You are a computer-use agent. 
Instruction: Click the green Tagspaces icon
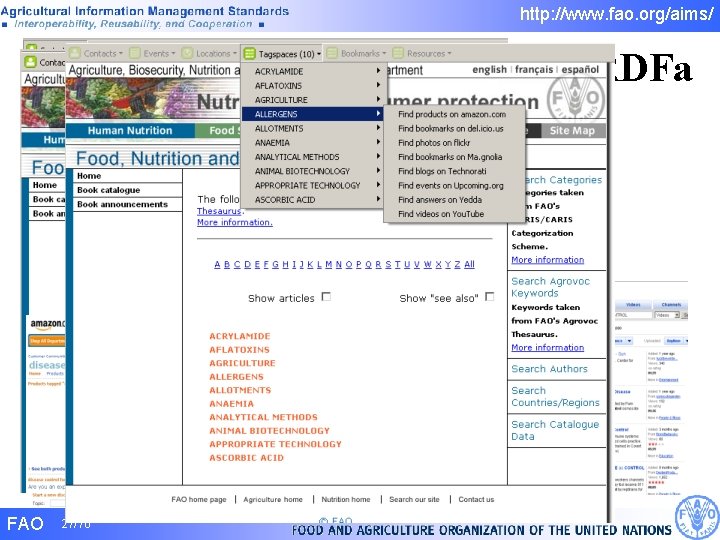(x=249, y=54)
